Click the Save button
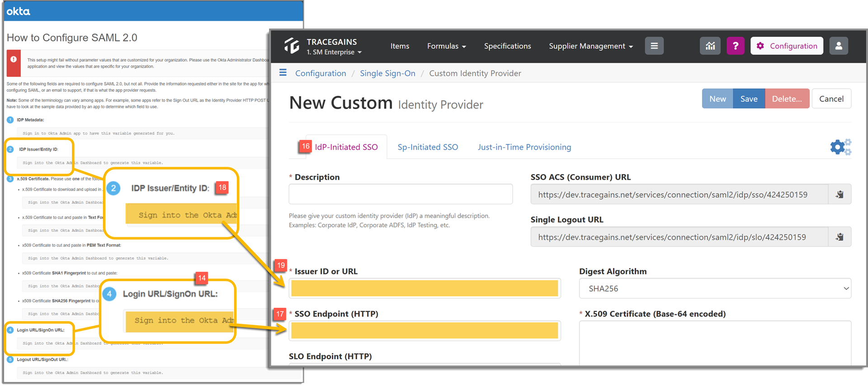Screen dimensions: 868x386 749,99
